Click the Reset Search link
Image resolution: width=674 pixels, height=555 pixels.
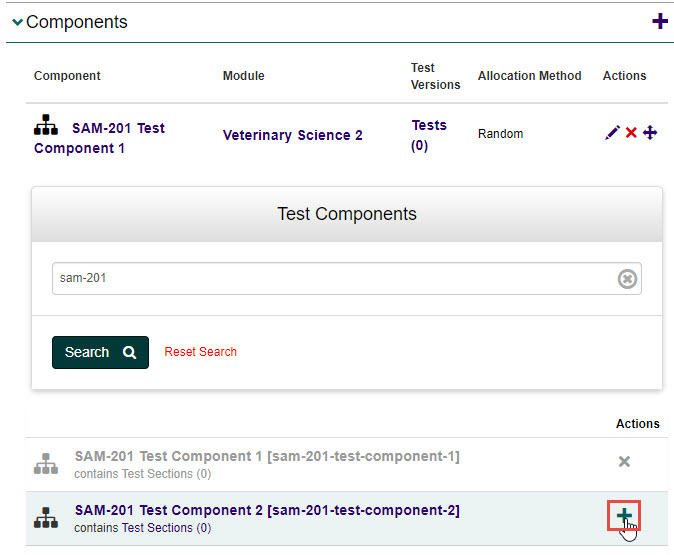(x=200, y=352)
